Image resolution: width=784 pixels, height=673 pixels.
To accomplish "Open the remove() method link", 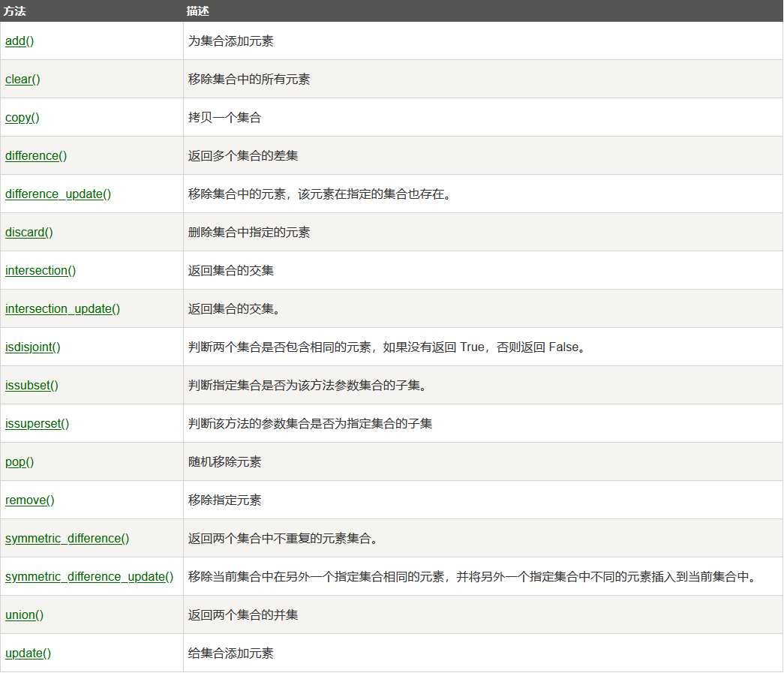I will (29, 500).
